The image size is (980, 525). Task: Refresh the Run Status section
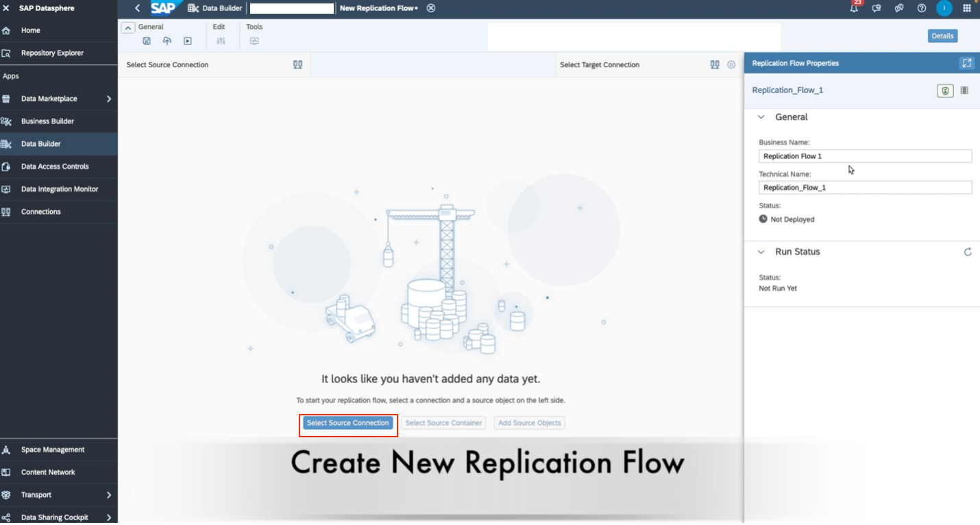(967, 252)
